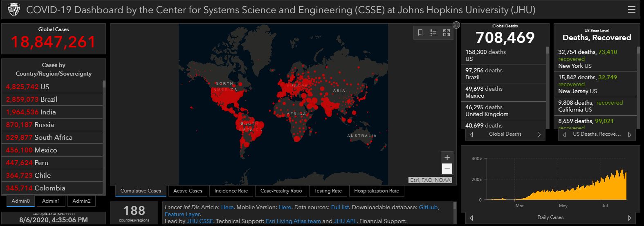Show previous chart before Daily Cases
This screenshot has width=644, height=226.
(471, 218)
